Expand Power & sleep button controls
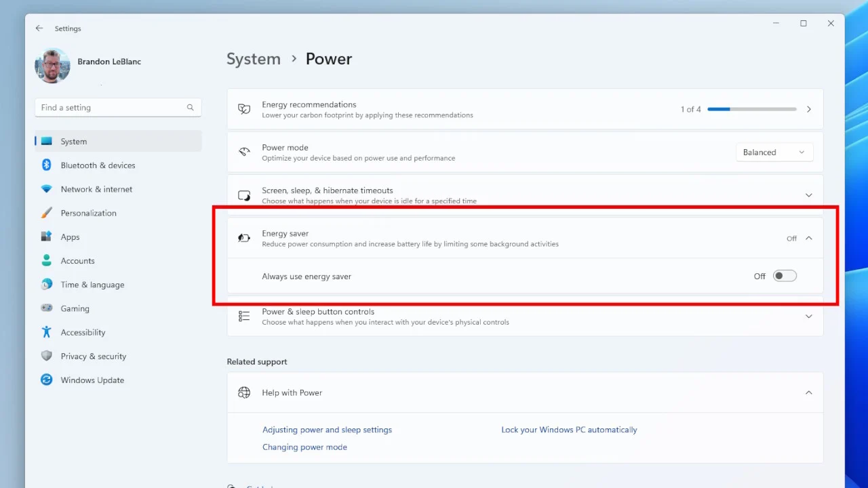The image size is (868, 488). pos(808,317)
